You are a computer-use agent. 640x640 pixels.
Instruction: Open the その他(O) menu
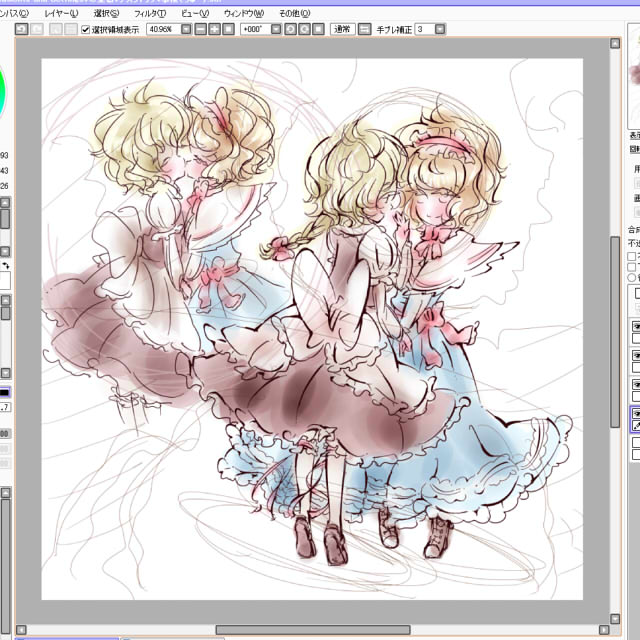coord(294,13)
